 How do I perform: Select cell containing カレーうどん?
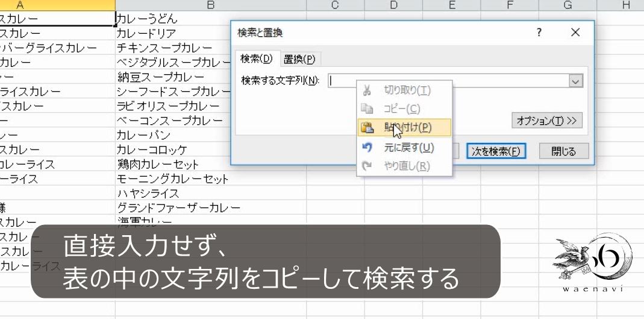click(211, 19)
